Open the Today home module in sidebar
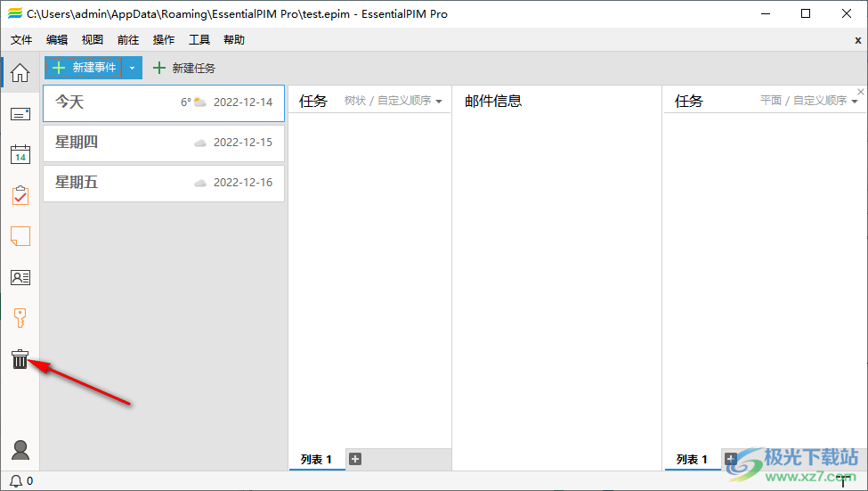 20,72
